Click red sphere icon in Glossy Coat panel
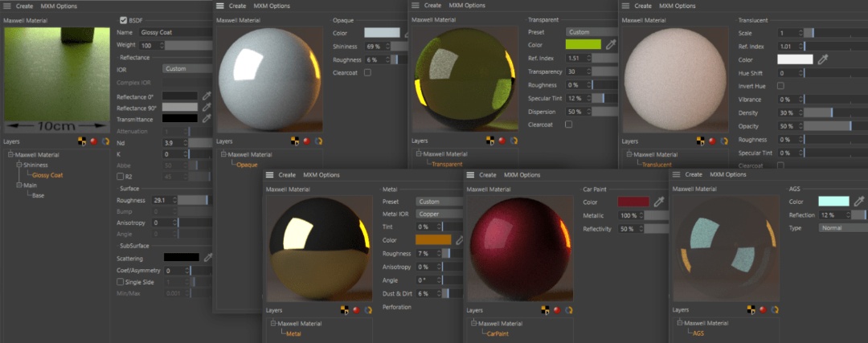This screenshot has height=343, width=868. (x=93, y=141)
